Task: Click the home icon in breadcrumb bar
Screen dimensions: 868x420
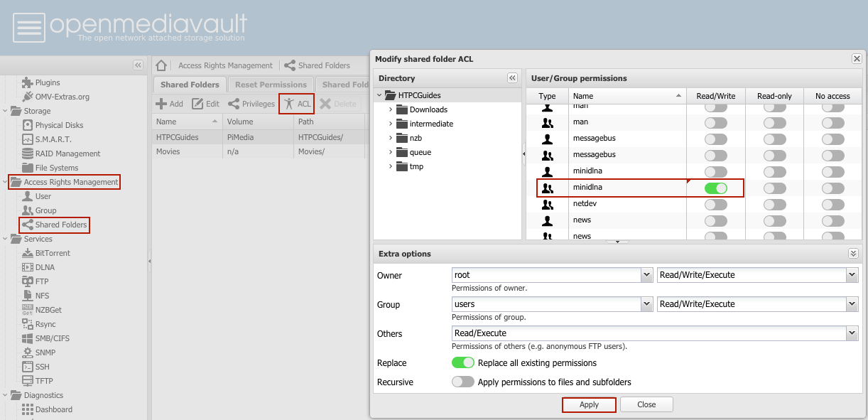Action: [161, 65]
